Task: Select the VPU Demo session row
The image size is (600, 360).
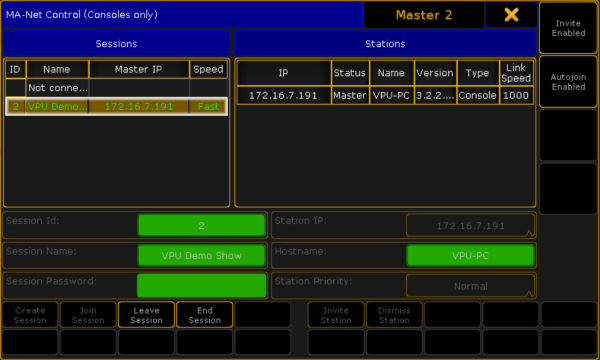Action: [x=116, y=106]
